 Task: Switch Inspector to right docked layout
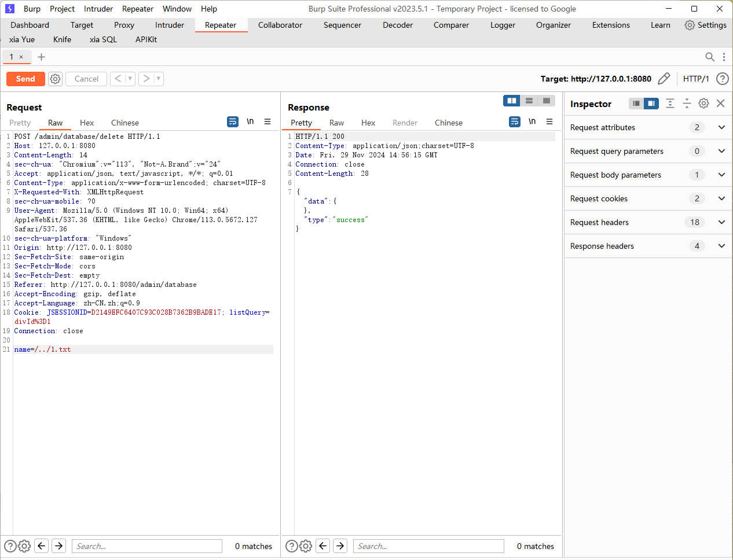[651, 103]
